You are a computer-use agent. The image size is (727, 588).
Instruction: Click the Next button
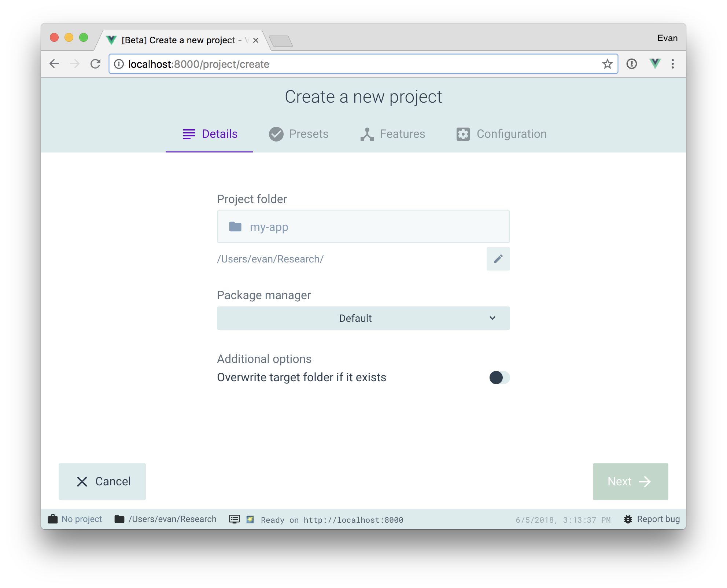pos(630,481)
